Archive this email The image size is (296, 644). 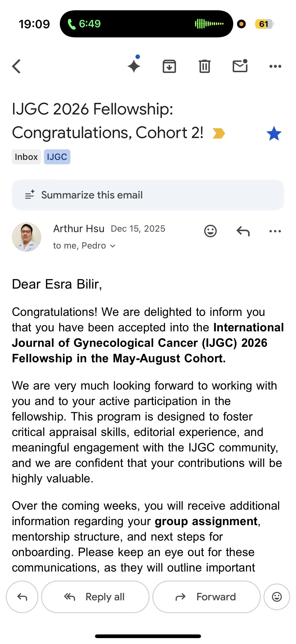tap(169, 66)
